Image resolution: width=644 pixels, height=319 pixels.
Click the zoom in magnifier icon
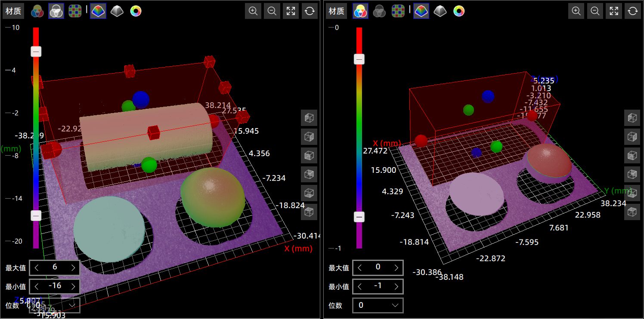[253, 11]
